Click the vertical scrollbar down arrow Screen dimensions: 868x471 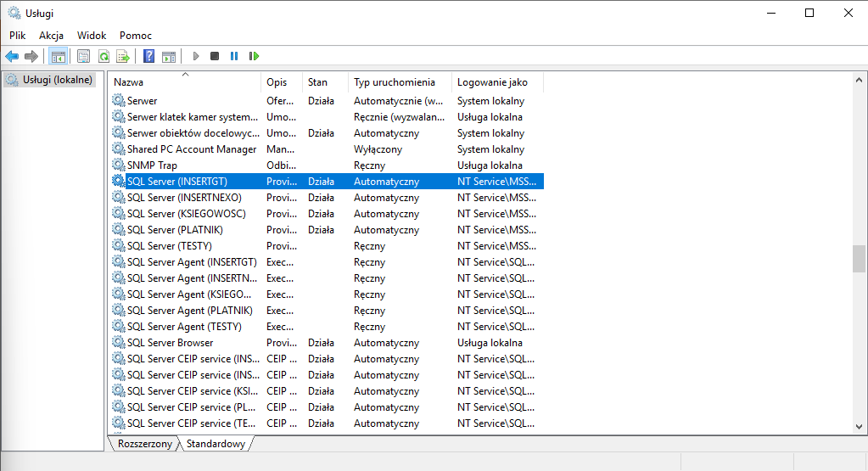pos(860,428)
